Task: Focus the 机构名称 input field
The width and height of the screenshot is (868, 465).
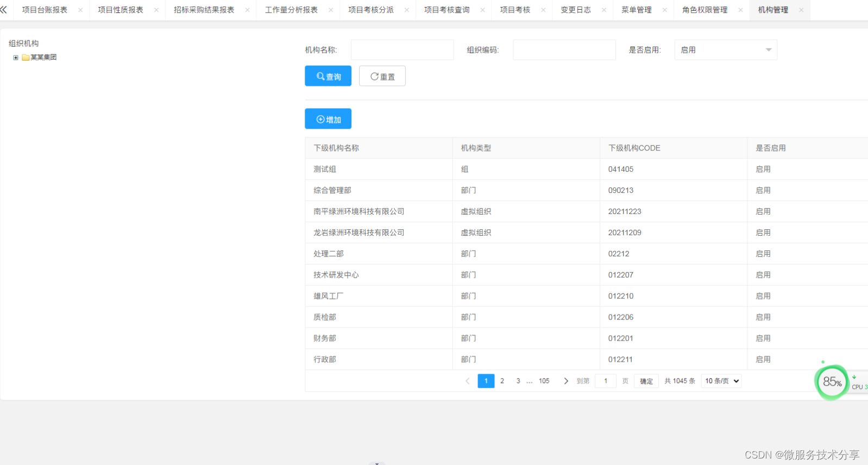Action: click(x=402, y=50)
